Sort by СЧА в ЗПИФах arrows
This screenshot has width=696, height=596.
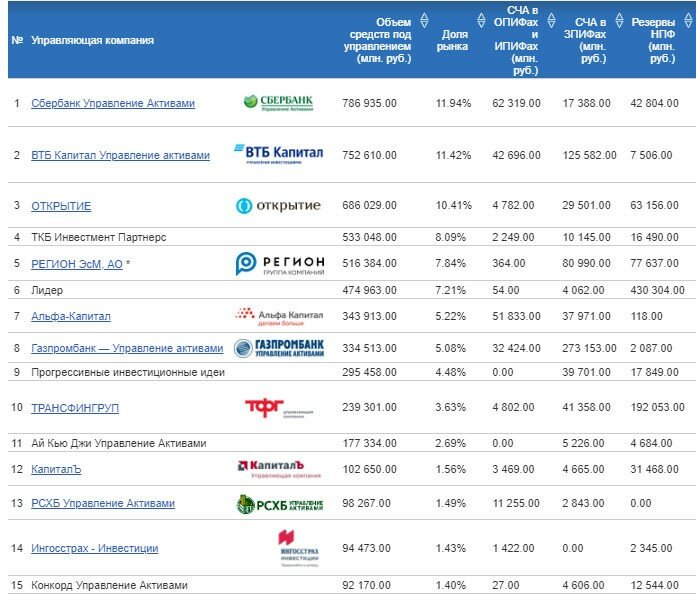click(617, 20)
